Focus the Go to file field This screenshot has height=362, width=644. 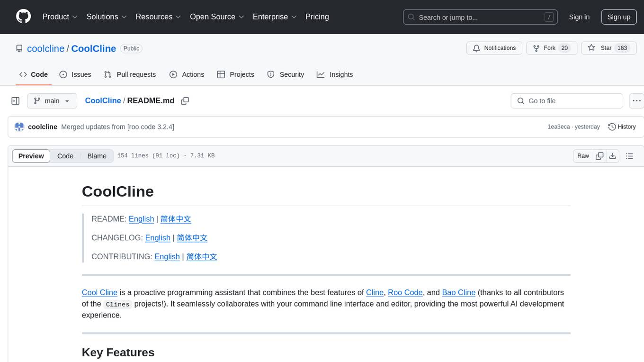pos(567,101)
